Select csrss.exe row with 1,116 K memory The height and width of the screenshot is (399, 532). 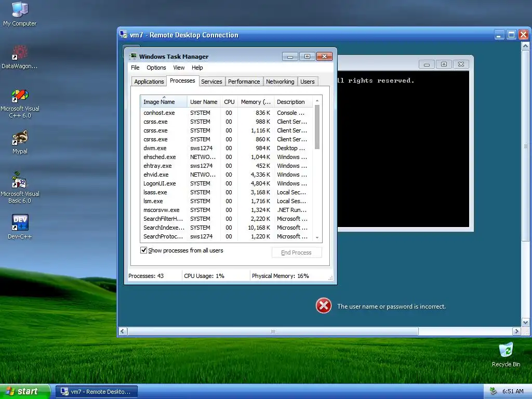coord(227,130)
